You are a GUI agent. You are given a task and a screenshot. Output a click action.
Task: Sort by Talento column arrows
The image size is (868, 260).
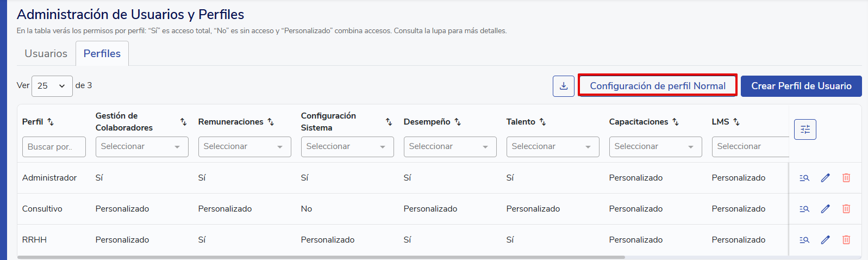542,122
